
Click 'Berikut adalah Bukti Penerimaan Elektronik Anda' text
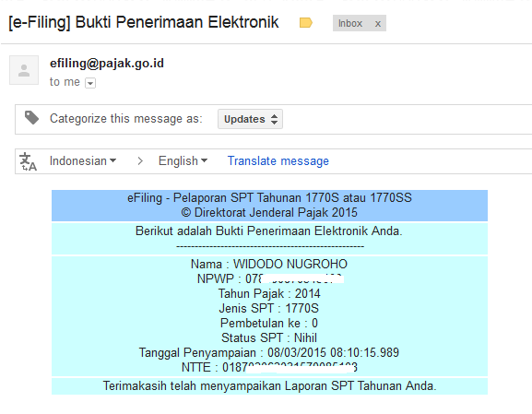pyautogui.click(x=269, y=231)
